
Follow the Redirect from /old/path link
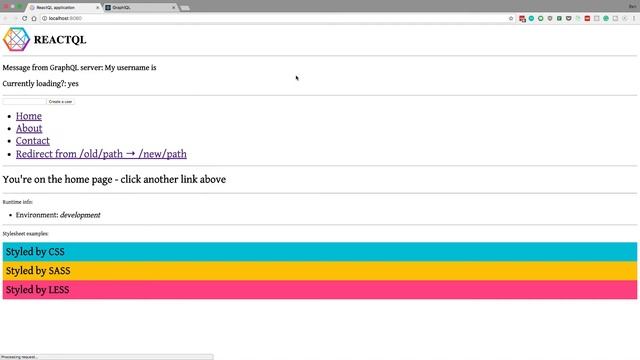[x=101, y=154]
